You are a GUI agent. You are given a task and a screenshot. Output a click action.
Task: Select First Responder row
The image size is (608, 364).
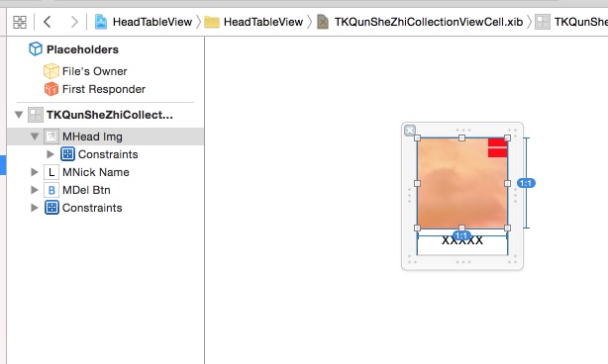click(105, 89)
